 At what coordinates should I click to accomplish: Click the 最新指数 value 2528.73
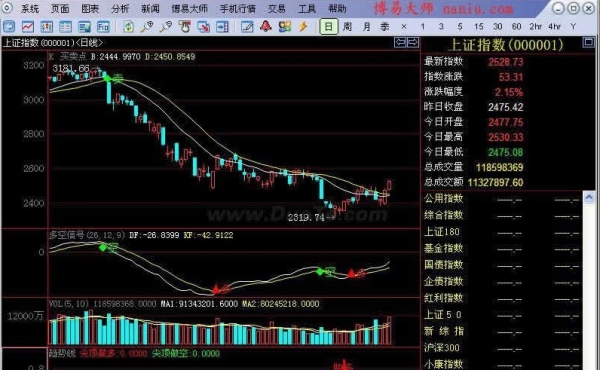point(505,62)
